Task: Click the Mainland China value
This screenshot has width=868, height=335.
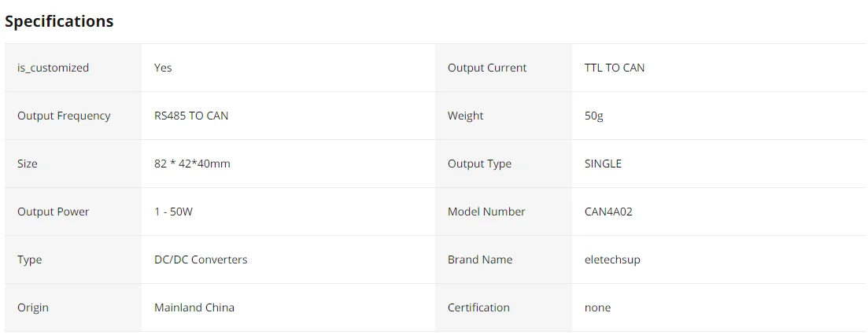Action: [194, 307]
